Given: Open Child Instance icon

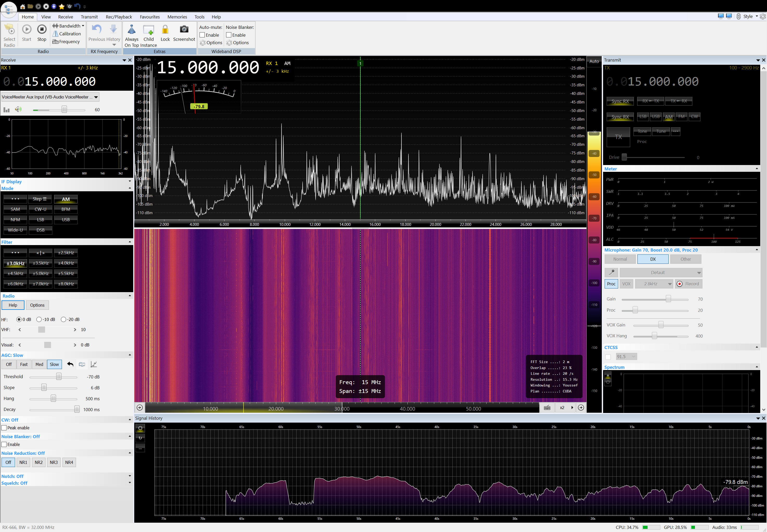Looking at the screenshot, I should [x=149, y=30].
